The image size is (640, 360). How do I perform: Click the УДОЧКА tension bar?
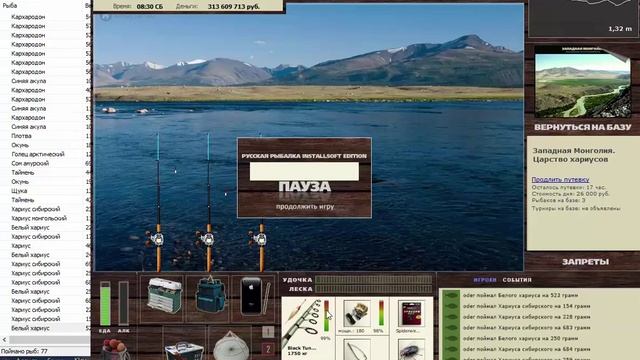click(x=373, y=280)
